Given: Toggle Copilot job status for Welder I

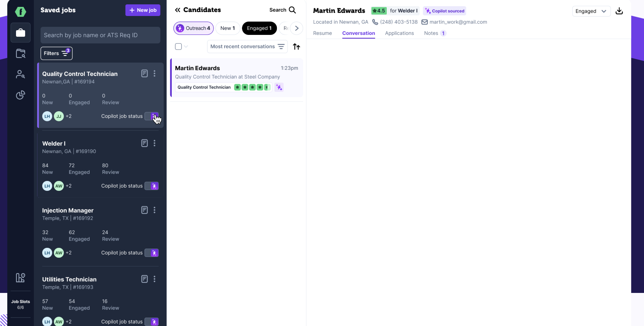Looking at the screenshot, I should [152, 186].
